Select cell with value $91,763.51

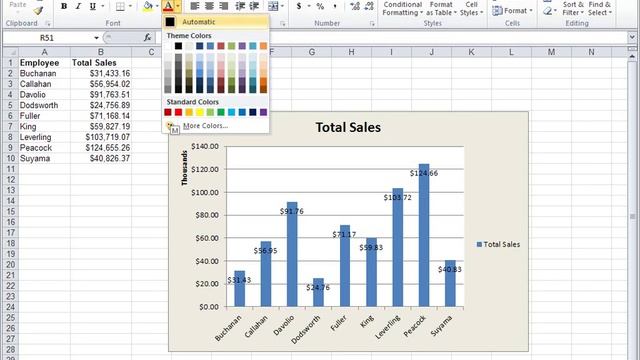tap(101, 95)
